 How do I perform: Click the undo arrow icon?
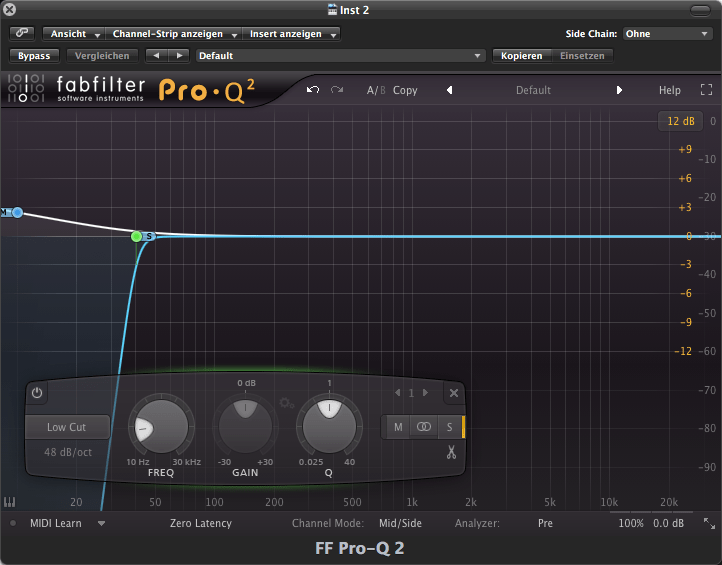click(x=313, y=90)
